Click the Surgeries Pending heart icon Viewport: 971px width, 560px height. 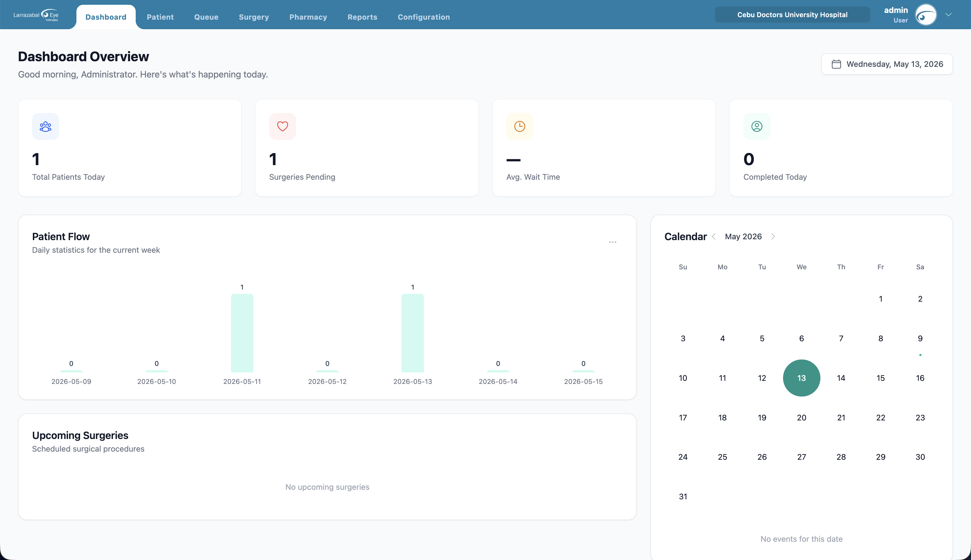(x=282, y=126)
